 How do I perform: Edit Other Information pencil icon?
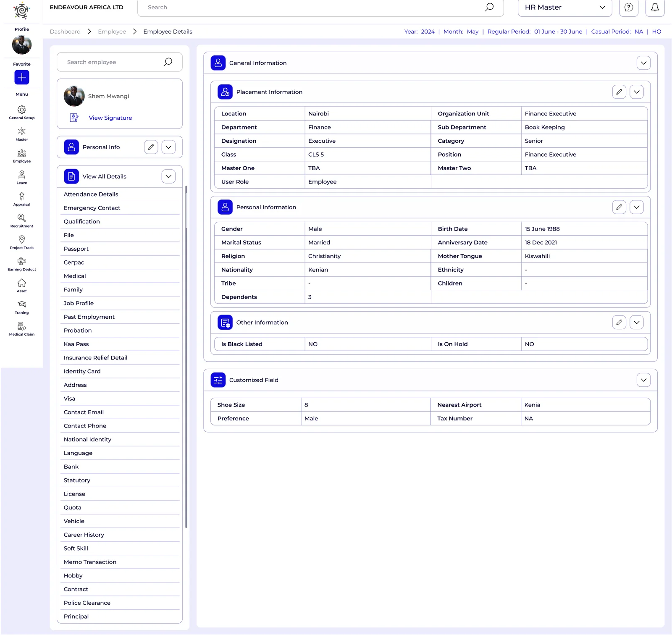[x=619, y=323]
